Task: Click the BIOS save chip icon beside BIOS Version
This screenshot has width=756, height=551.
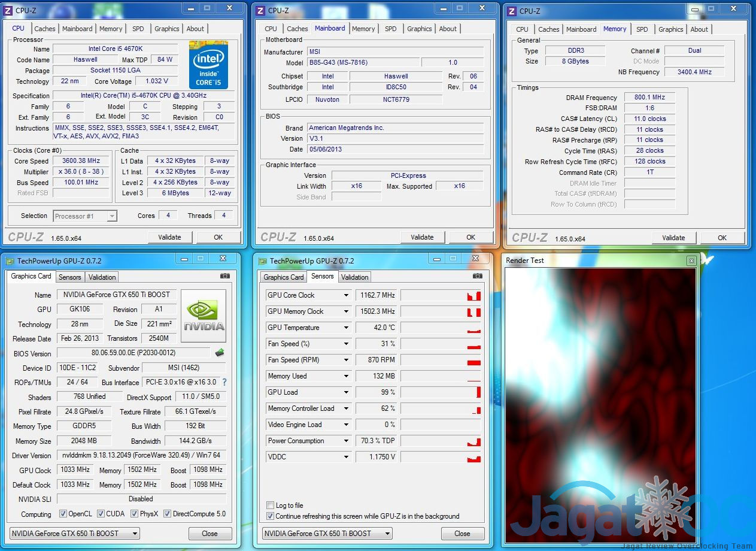Action: (x=220, y=353)
